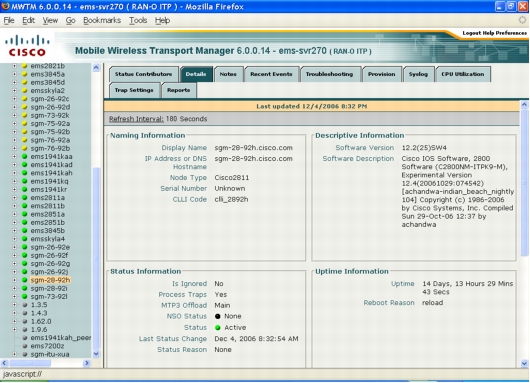Open the Notes tab
Image resolution: width=530 pixels, height=383 pixels.
[x=228, y=74]
